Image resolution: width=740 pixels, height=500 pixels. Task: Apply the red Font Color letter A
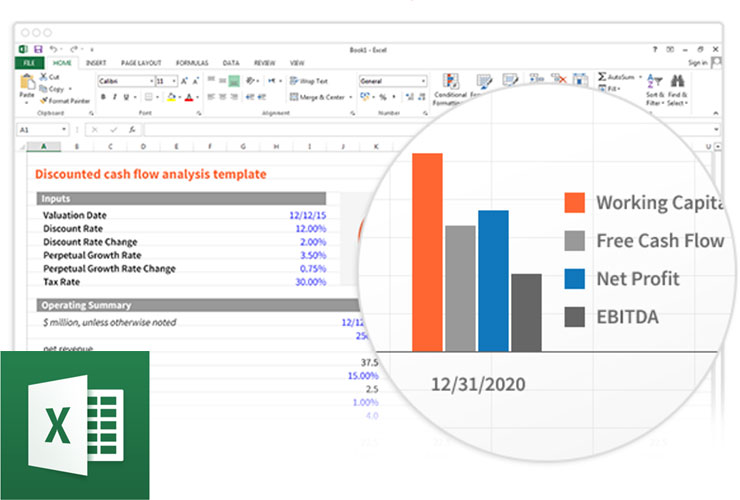[189, 97]
